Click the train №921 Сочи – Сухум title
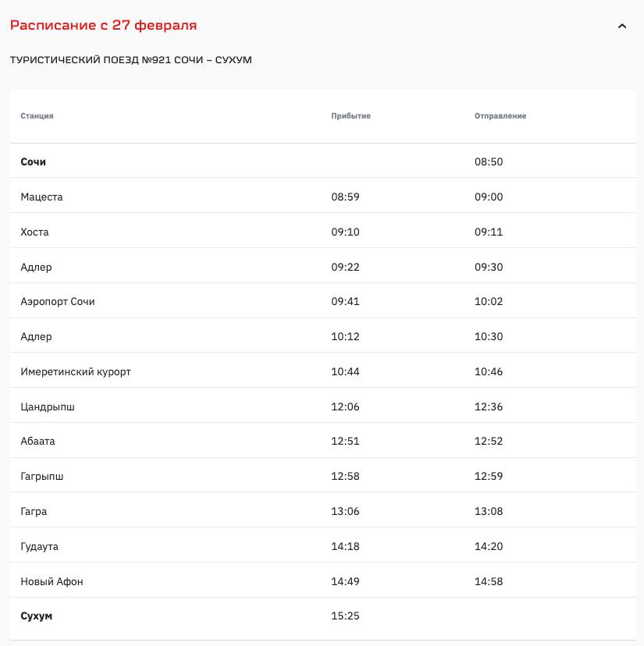This screenshot has height=646, width=644. [x=130, y=60]
